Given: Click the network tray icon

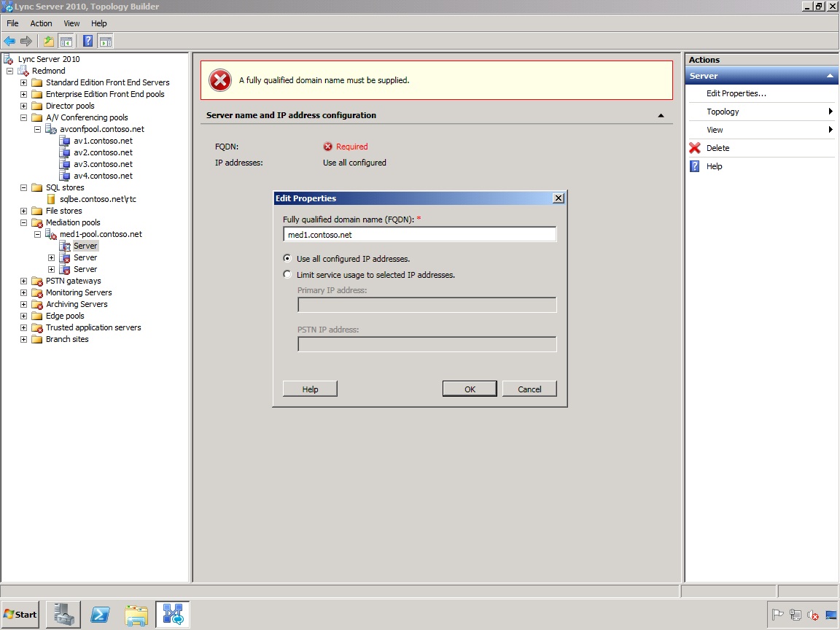Looking at the screenshot, I should coord(796,615).
